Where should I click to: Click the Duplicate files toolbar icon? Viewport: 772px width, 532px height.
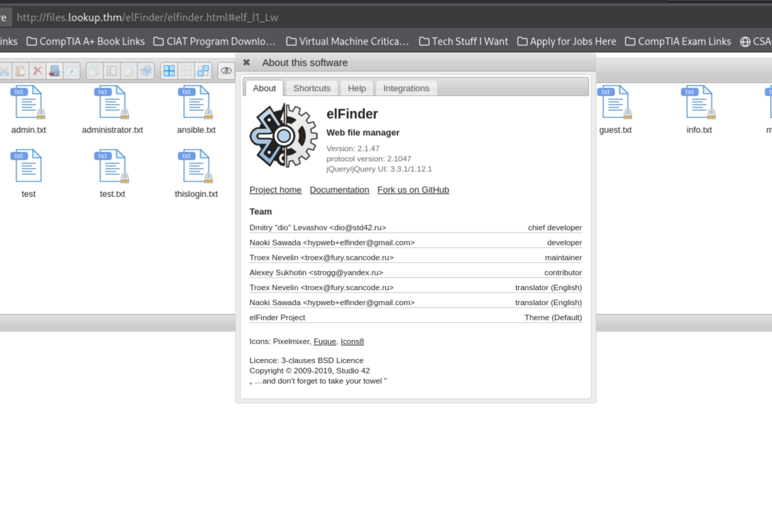tap(95, 71)
